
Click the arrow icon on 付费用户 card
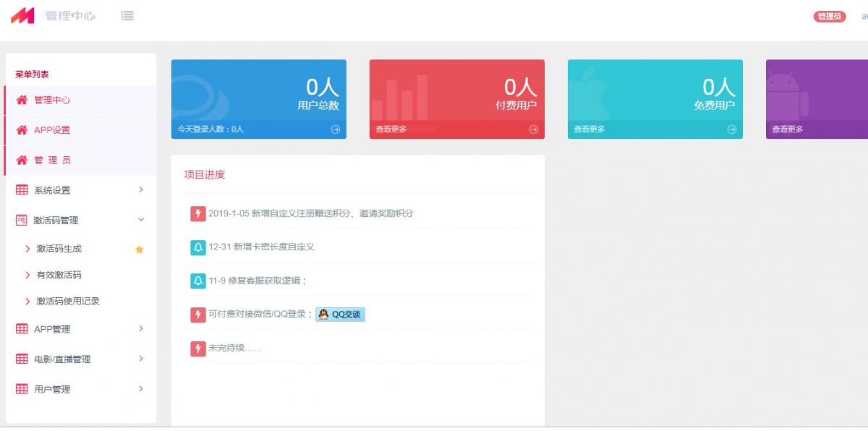pyautogui.click(x=533, y=129)
